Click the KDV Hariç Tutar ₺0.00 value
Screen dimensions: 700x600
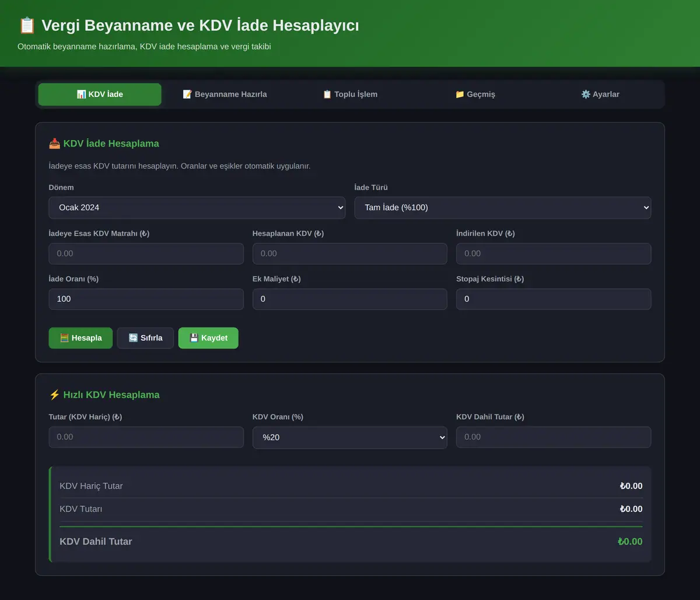click(x=631, y=486)
